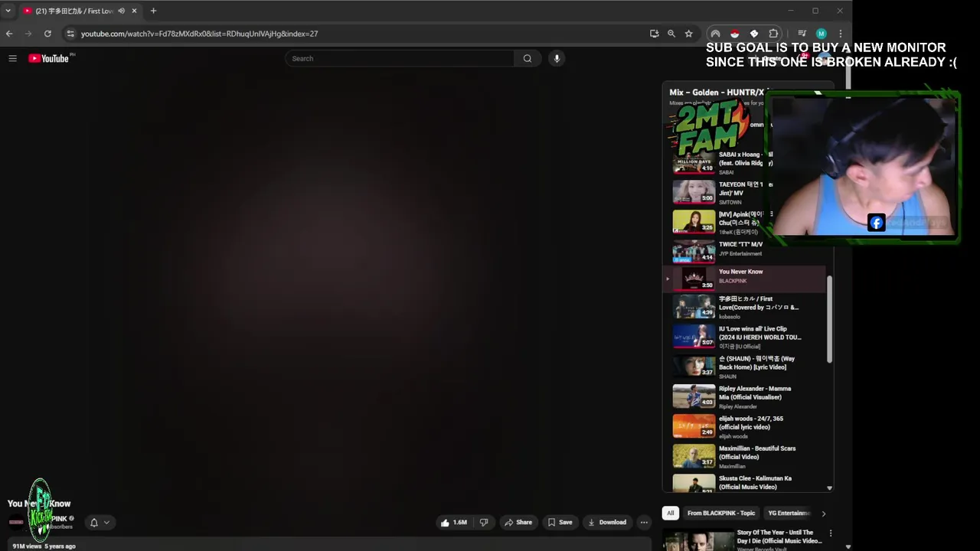Go back with the browser back arrow
Image resolution: width=980 pixels, height=551 pixels.
click(9, 34)
